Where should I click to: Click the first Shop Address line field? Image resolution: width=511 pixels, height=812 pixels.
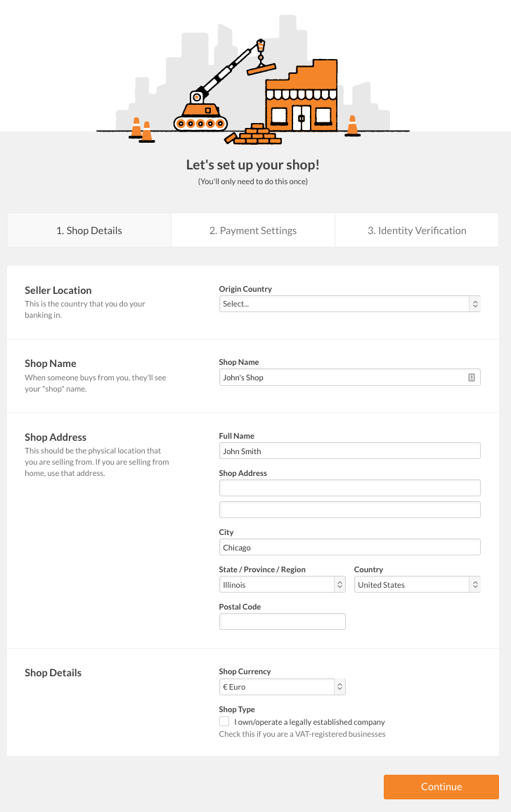pos(349,488)
